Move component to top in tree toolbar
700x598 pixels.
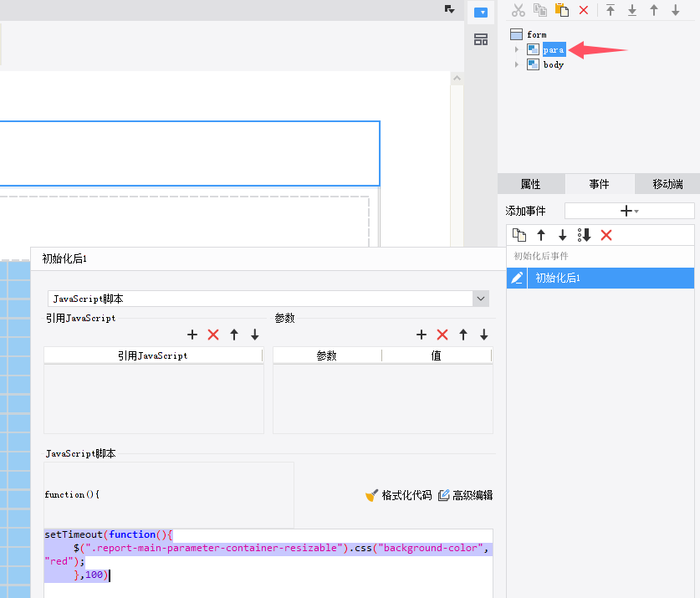pos(611,10)
